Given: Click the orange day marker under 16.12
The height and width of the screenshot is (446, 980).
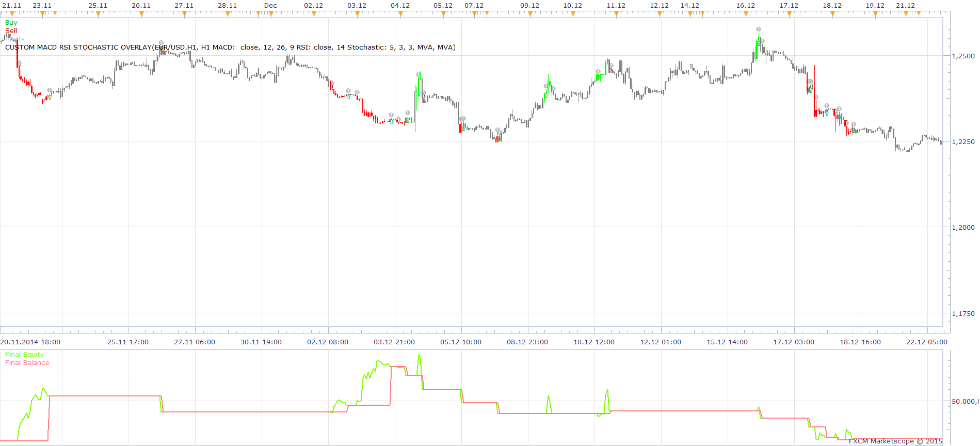Looking at the screenshot, I should (746, 14).
